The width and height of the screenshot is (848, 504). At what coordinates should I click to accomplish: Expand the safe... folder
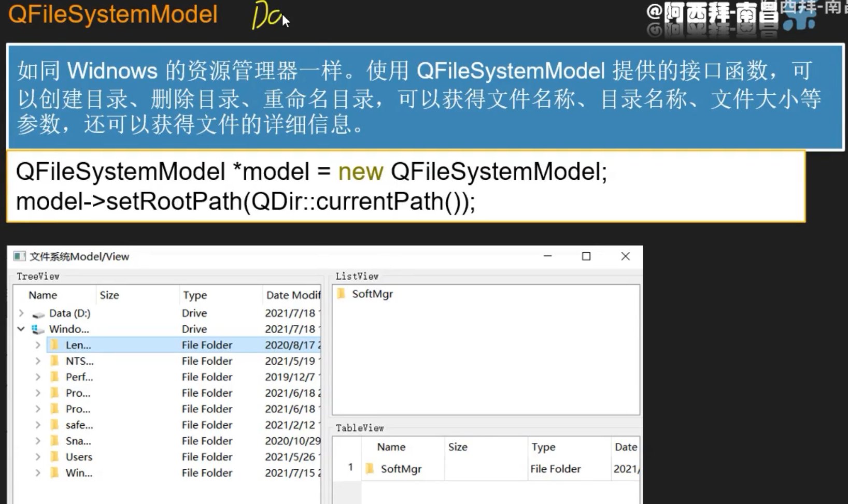(x=38, y=425)
